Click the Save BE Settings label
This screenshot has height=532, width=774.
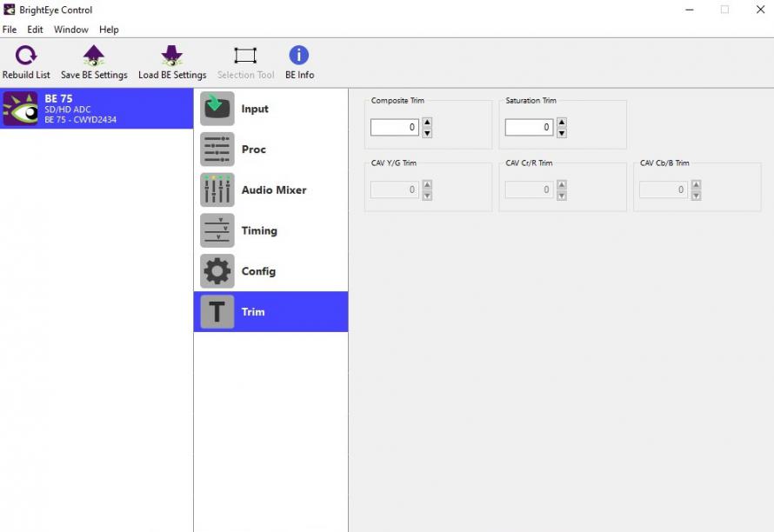tap(94, 75)
